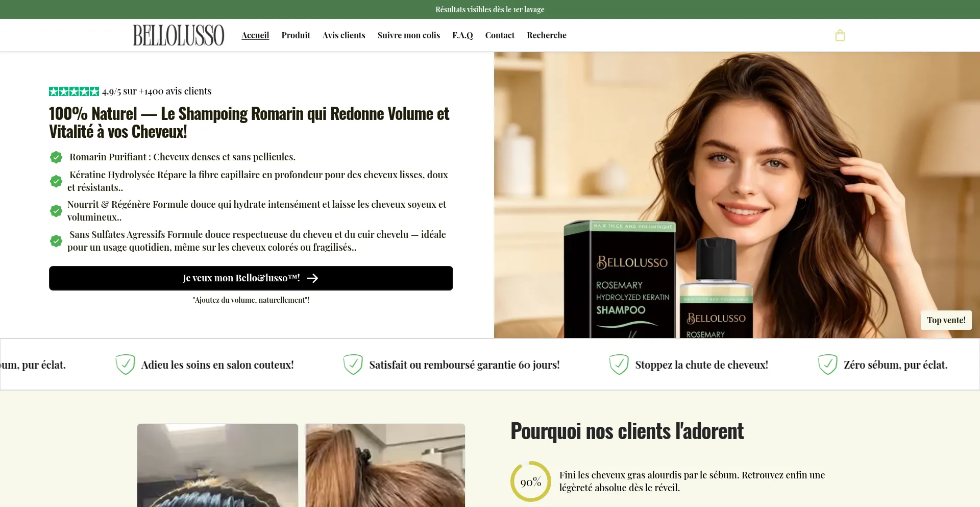Click Satisfait ou remboursé garantie 60 jours text

[x=464, y=365]
